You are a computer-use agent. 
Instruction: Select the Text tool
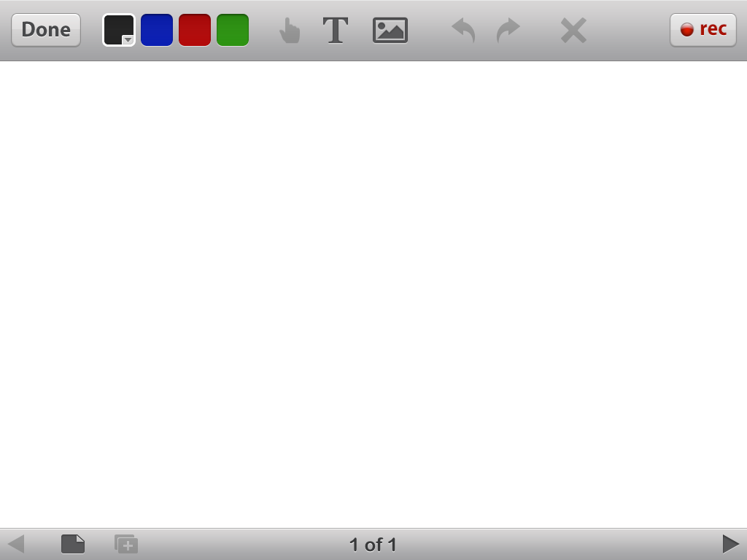pos(336,30)
